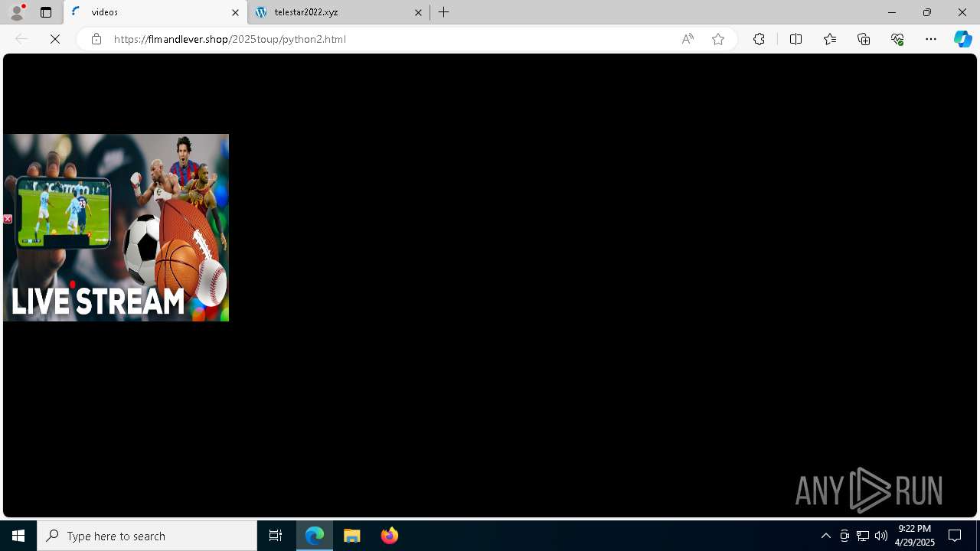This screenshot has width=980, height=551.
Task: Minimize the browser window
Action: (892, 12)
